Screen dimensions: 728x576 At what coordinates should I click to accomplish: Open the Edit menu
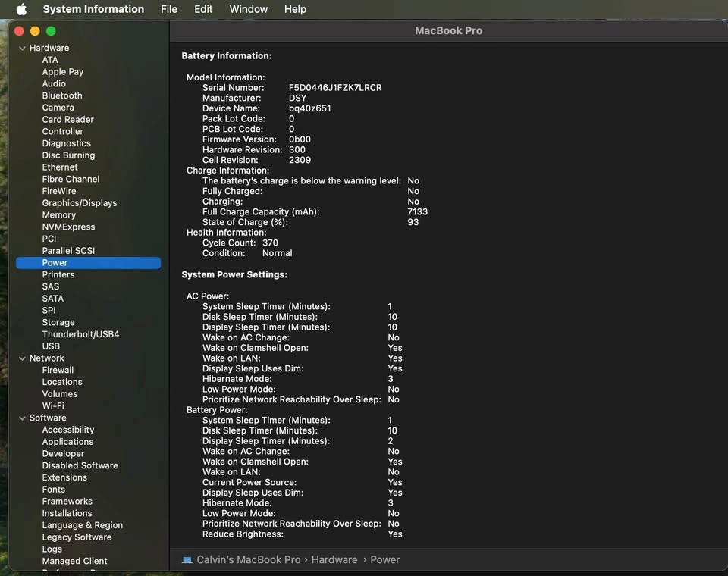tap(203, 9)
